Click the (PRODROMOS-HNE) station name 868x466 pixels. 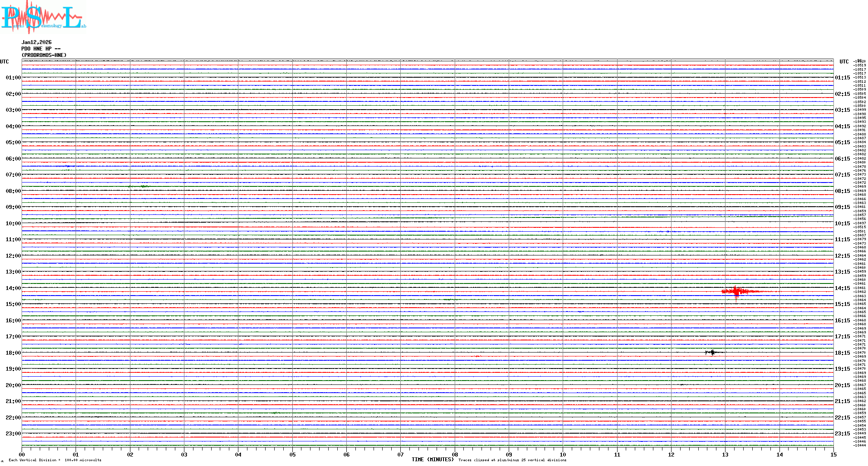tap(44, 55)
